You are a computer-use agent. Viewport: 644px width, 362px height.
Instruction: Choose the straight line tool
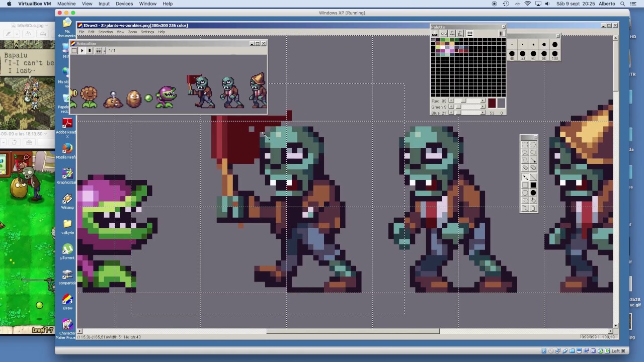point(533,177)
